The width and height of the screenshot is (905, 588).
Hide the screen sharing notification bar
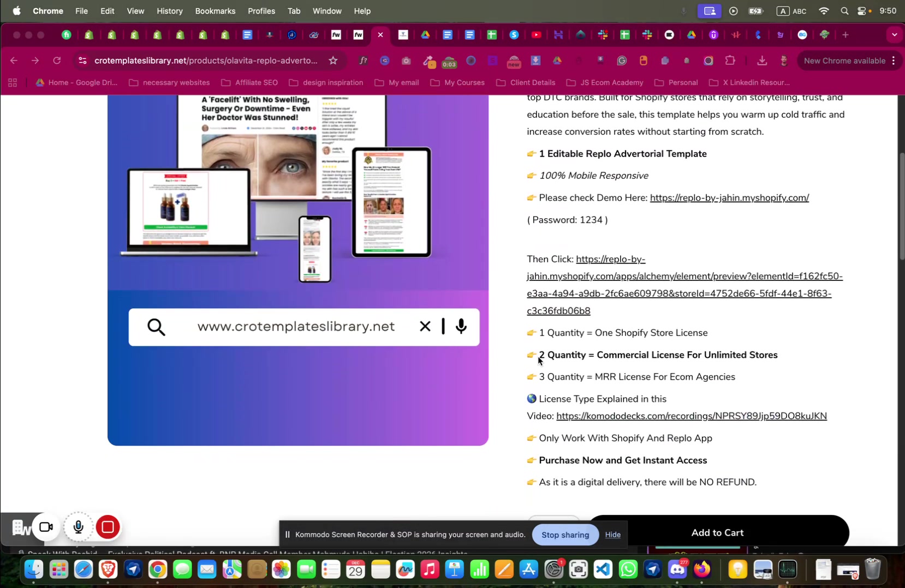click(612, 535)
